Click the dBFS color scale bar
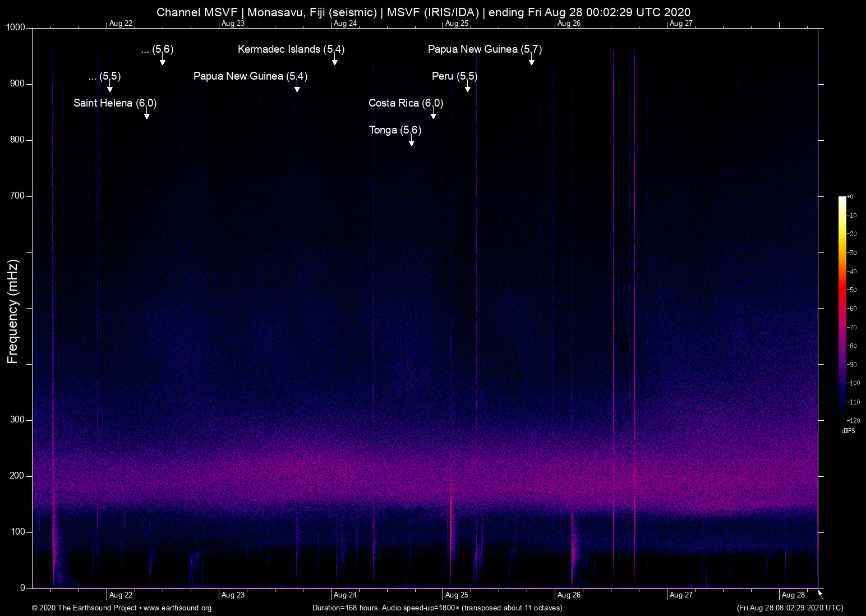The image size is (866, 616). pyautogui.click(x=842, y=307)
